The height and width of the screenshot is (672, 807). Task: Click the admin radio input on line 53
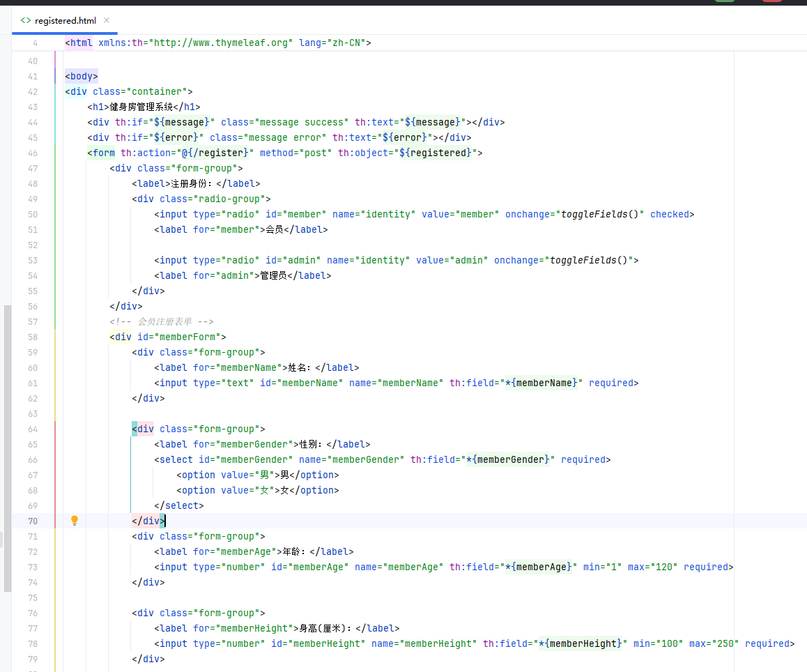[397, 261]
